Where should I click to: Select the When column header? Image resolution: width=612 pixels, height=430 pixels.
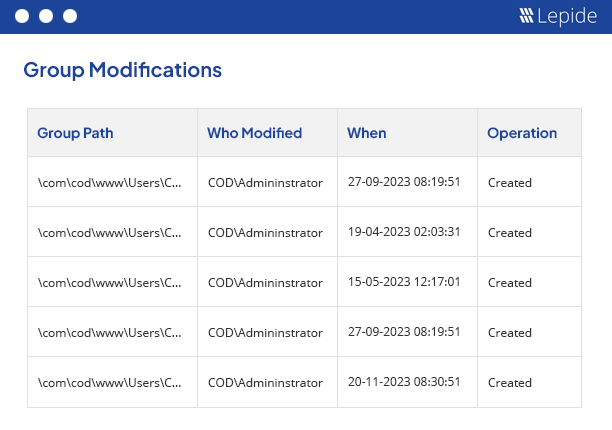[x=367, y=133]
